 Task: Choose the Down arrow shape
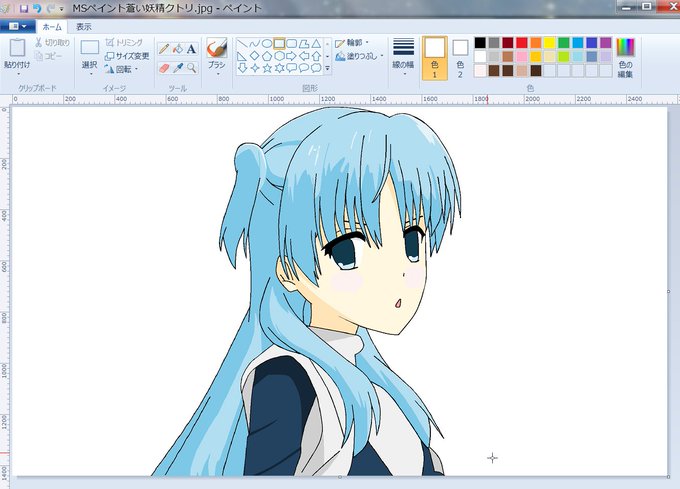[242, 68]
